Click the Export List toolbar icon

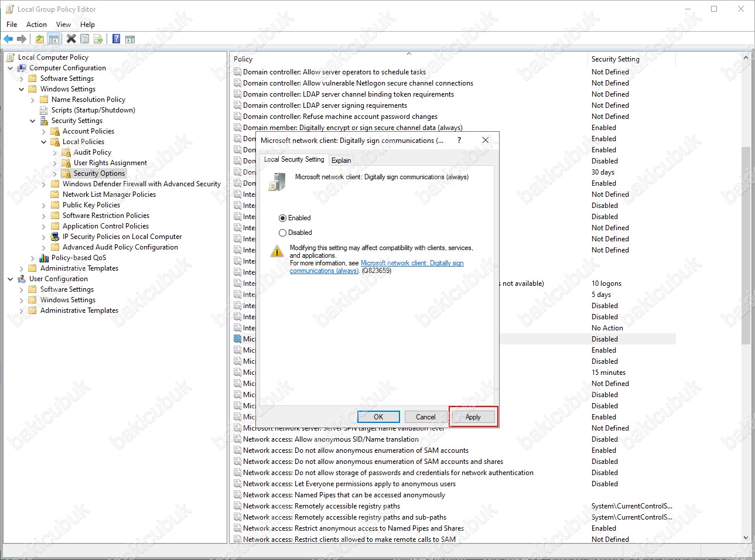pos(98,39)
